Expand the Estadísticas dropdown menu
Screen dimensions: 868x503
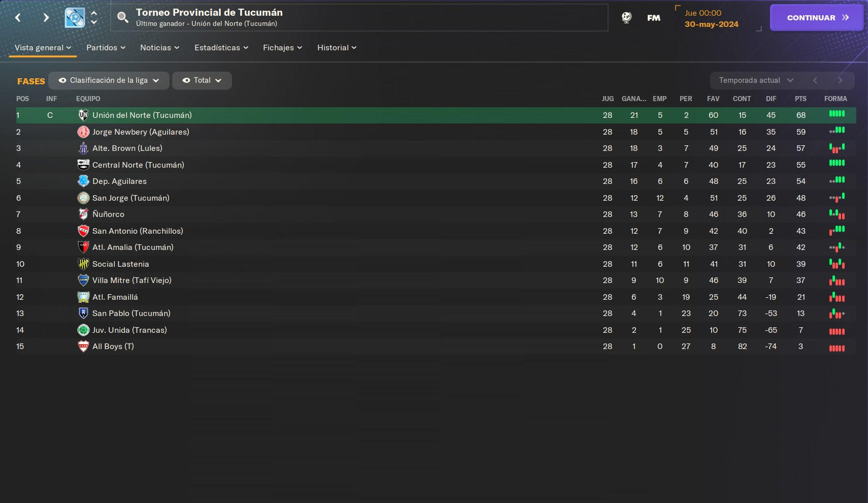[x=221, y=48]
